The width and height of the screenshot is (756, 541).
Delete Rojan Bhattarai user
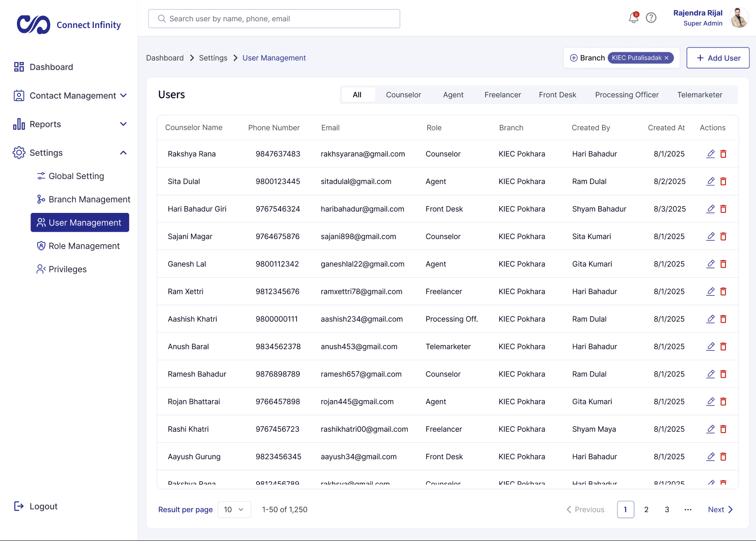tap(723, 402)
